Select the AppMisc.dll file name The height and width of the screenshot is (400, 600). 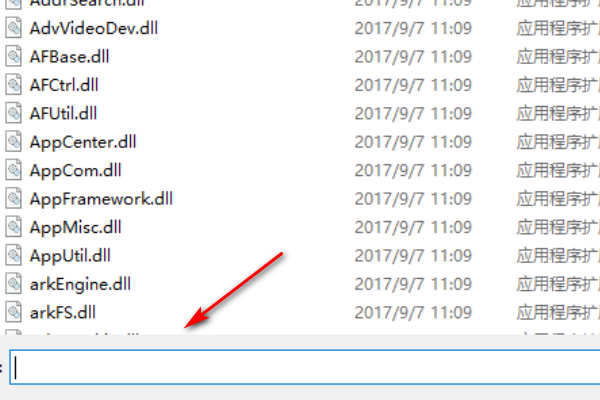[75, 227]
